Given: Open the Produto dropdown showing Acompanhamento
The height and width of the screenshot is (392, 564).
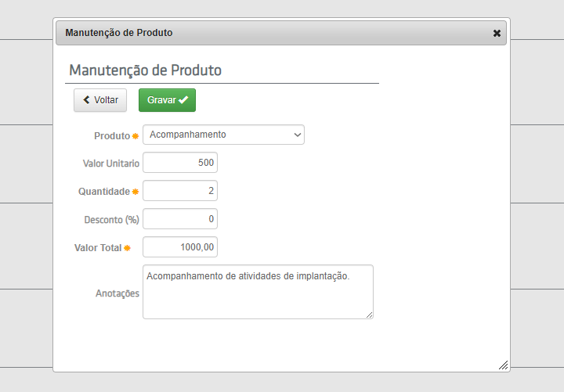Looking at the screenshot, I should (223, 135).
